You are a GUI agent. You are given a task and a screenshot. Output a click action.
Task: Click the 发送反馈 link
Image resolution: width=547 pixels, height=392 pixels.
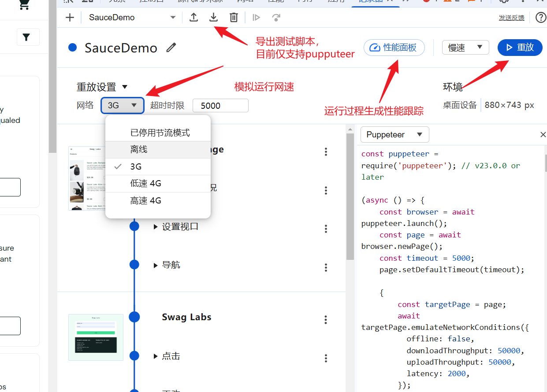[512, 18]
